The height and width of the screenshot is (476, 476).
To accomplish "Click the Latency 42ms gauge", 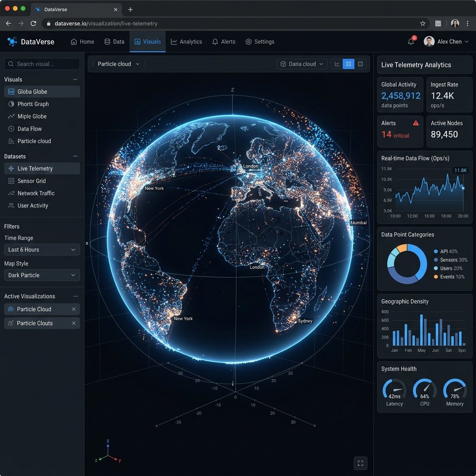I will pyautogui.click(x=394, y=392).
